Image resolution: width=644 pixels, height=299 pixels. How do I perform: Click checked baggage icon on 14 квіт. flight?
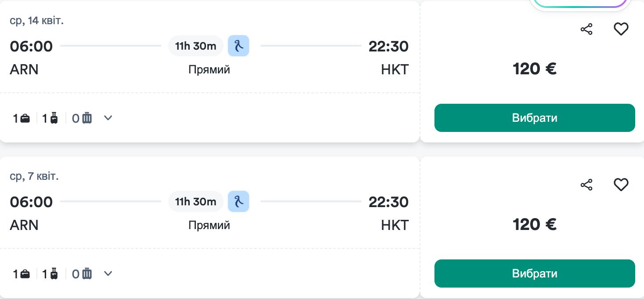click(x=87, y=118)
